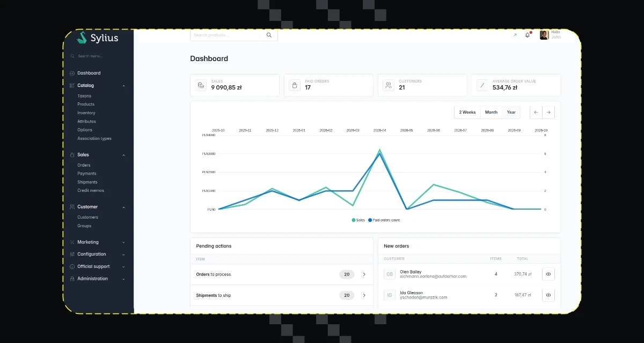This screenshot has width=644, height=343.
Task: View Olen Bailey's order with the eye button
Action: tap(548, 274)
